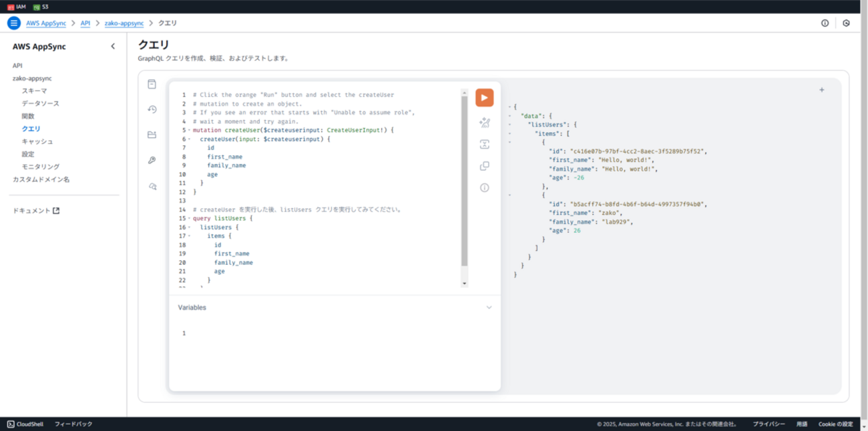868x431 pixels.
Task: Open the folder-shaped explorer icon in left toolbar
Action: (152, 135)
